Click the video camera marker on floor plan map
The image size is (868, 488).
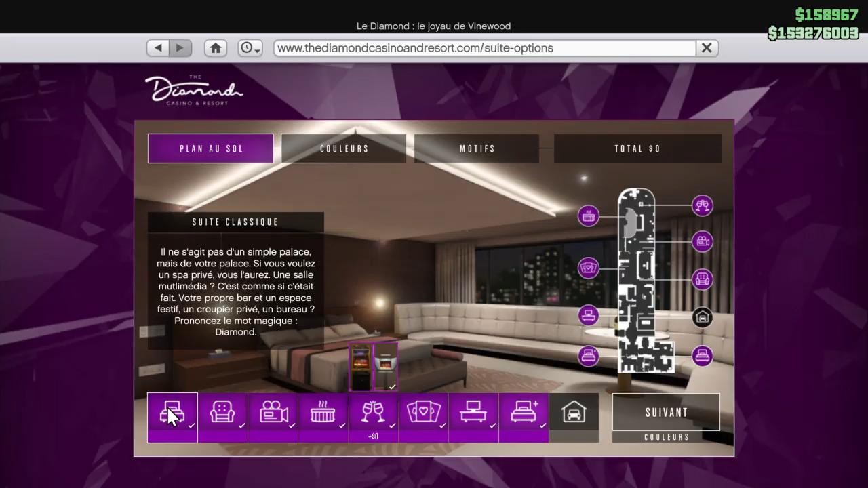702,241
